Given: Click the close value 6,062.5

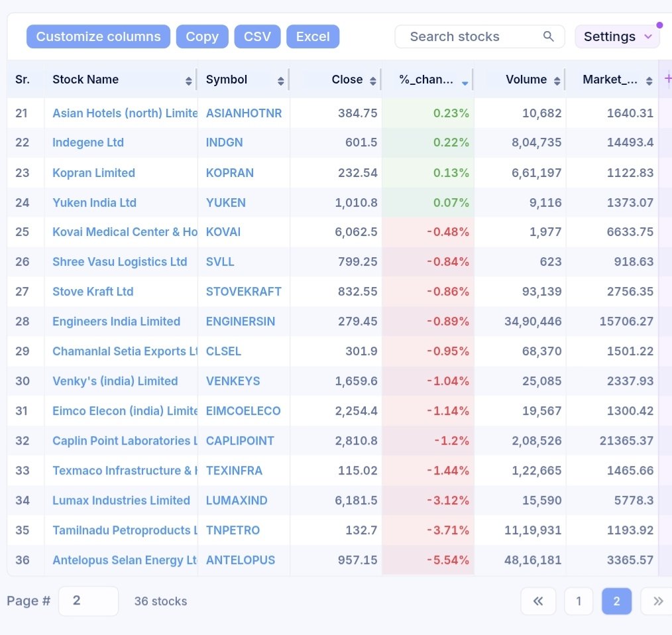Looking at the screenshot, I should 356,232.
